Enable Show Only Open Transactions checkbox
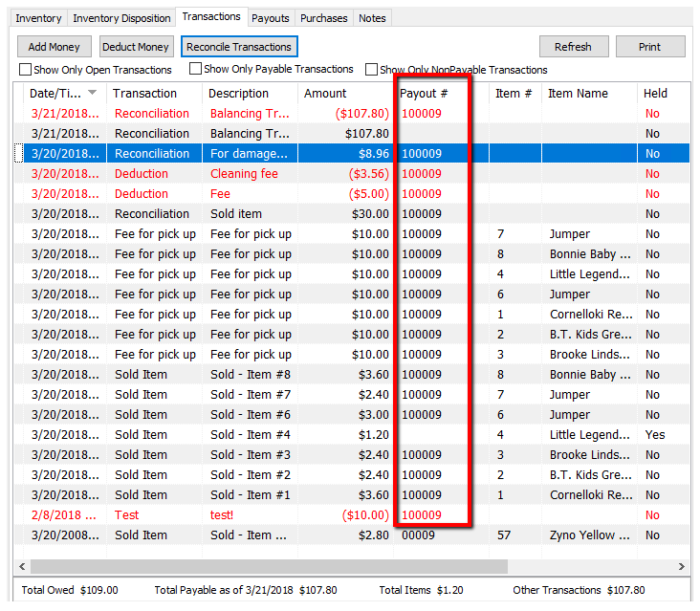The height and width of the screenshot is (611, 700). click(x=26, y=70)
